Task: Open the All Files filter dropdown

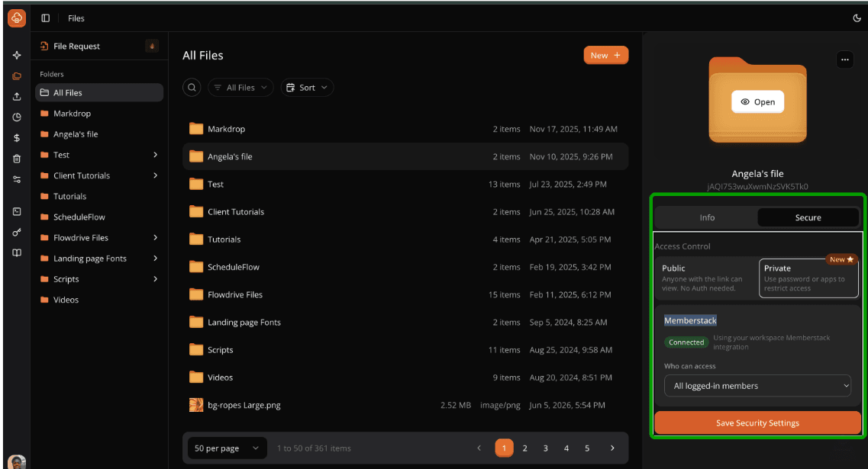Action: [x=240, y=88]
